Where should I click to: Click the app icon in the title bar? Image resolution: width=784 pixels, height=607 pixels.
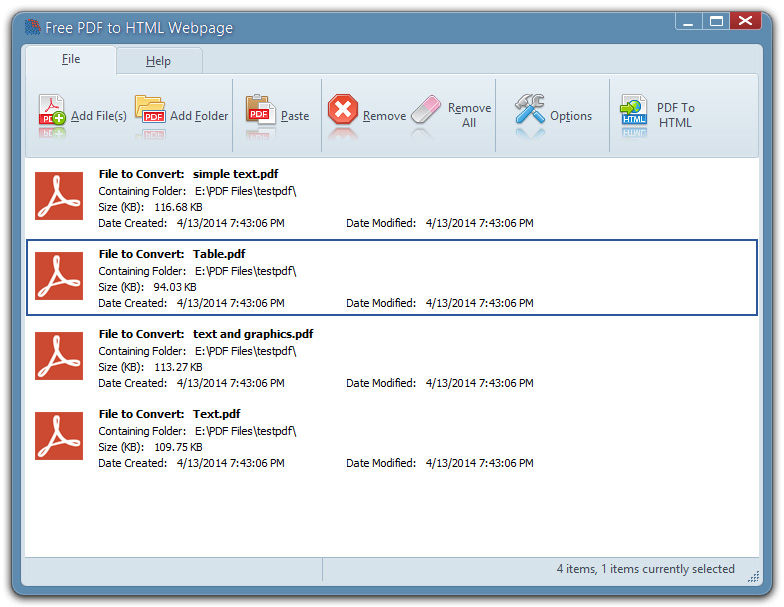point(32,27)
